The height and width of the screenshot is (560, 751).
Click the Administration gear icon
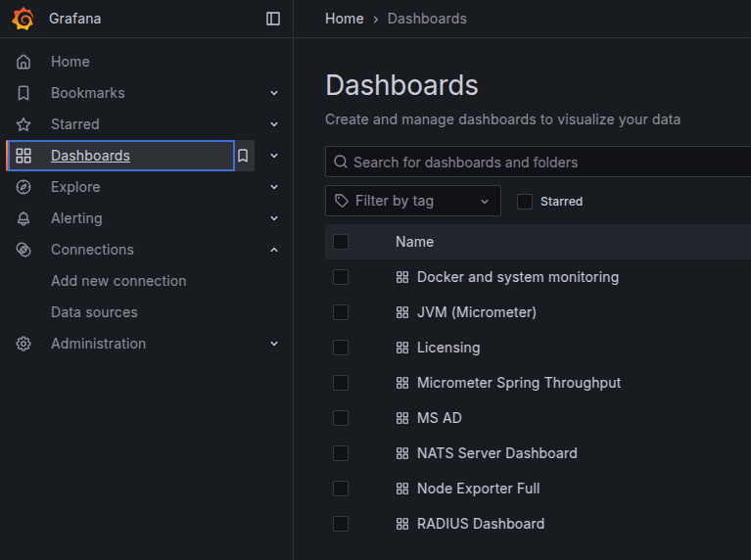click(x=24, y=344)
